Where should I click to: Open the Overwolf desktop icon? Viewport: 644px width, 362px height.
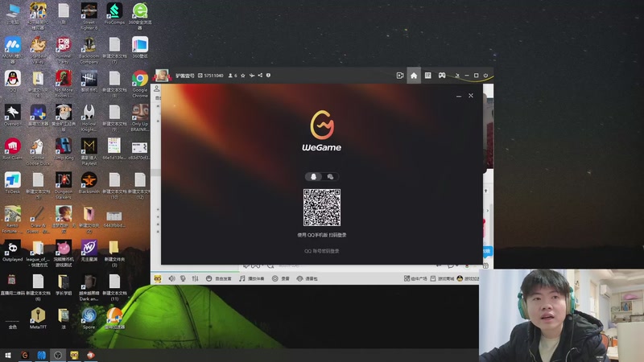click(13, 115)
